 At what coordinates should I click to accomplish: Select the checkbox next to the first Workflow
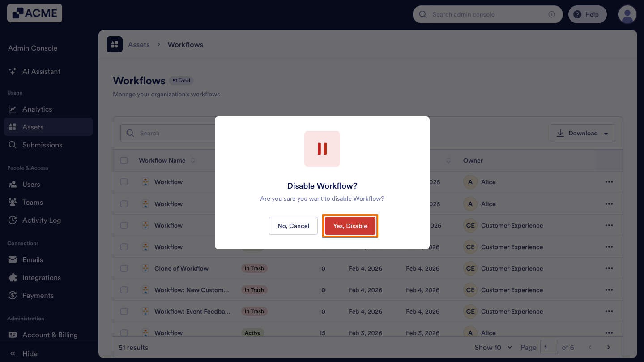pyautogui.click(x=124, y=182)
